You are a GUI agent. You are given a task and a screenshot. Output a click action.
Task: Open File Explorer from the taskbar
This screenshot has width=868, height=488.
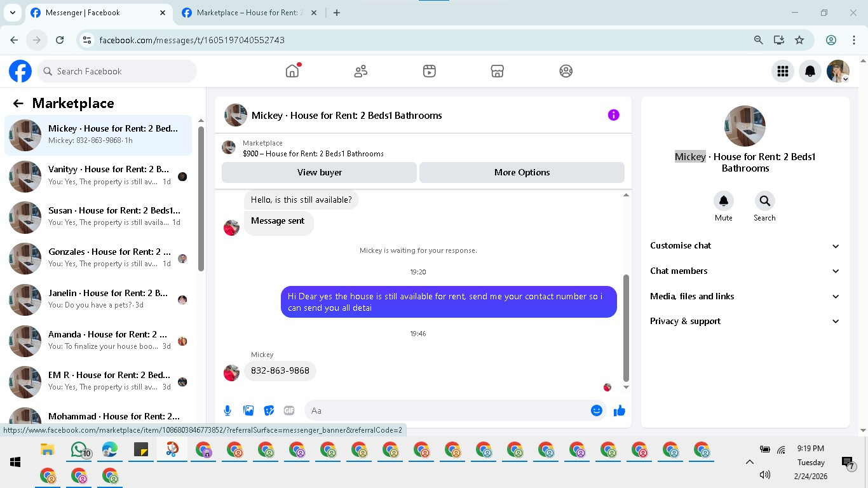point(47,450)
